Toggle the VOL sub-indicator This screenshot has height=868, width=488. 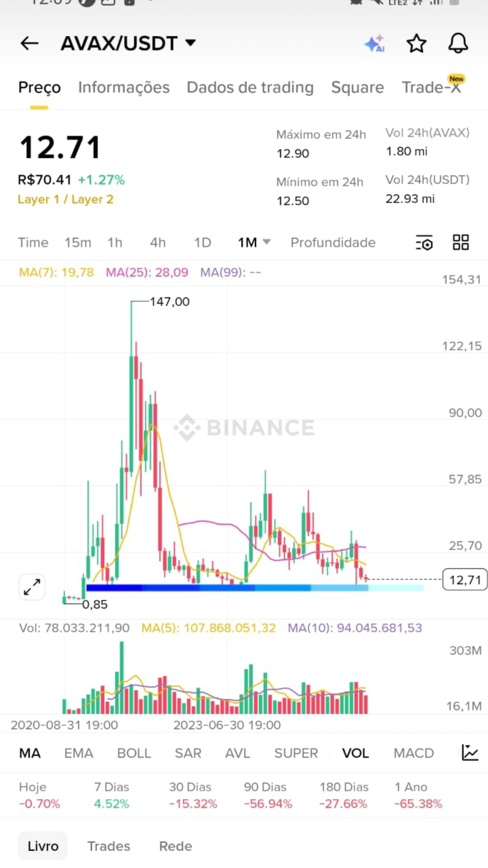point(355,753)
